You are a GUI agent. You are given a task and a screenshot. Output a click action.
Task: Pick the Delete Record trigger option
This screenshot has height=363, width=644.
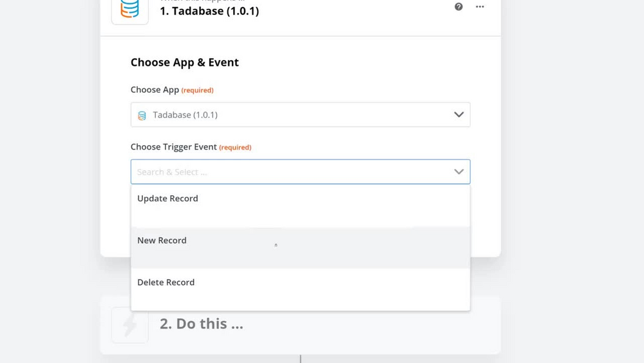[300, 290]
